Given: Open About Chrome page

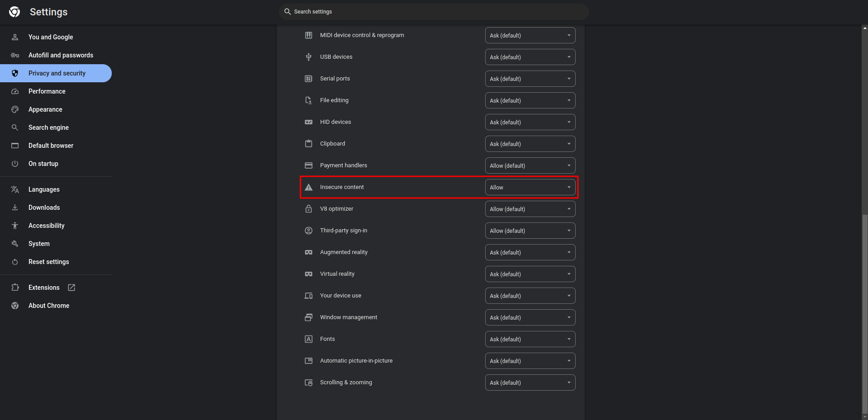Looking at the screenshot, I should (x=49, y=306).
